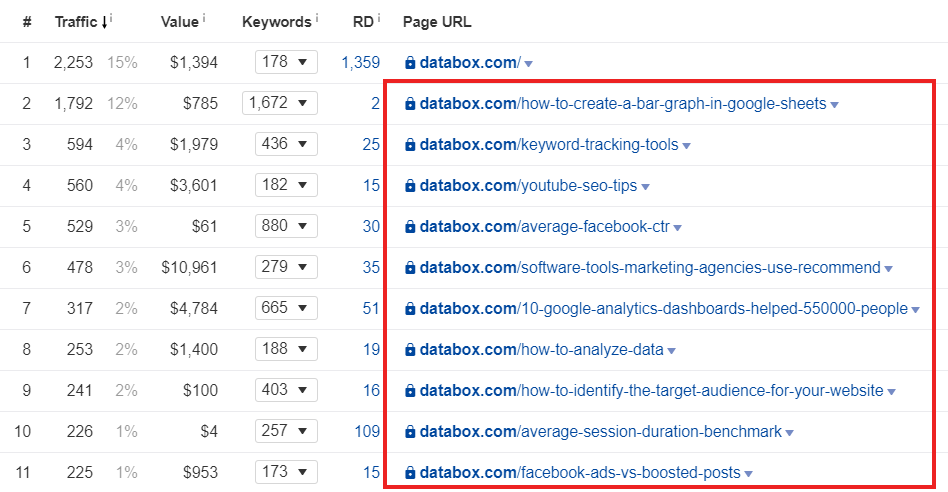This screenshot has width=948, height=492.
Task: Sort by the Traffic column header
Action: point(76,22)
